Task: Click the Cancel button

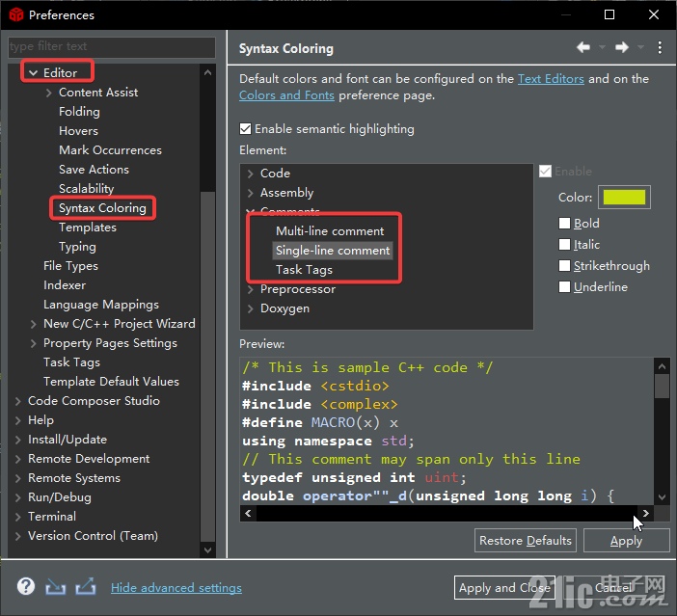Action: [614, 587]
